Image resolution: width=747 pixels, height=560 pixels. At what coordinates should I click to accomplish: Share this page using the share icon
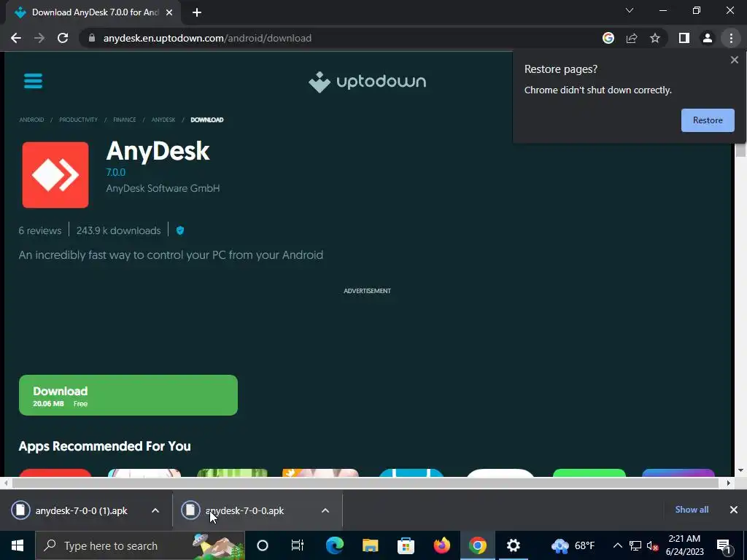pos(632,38)
